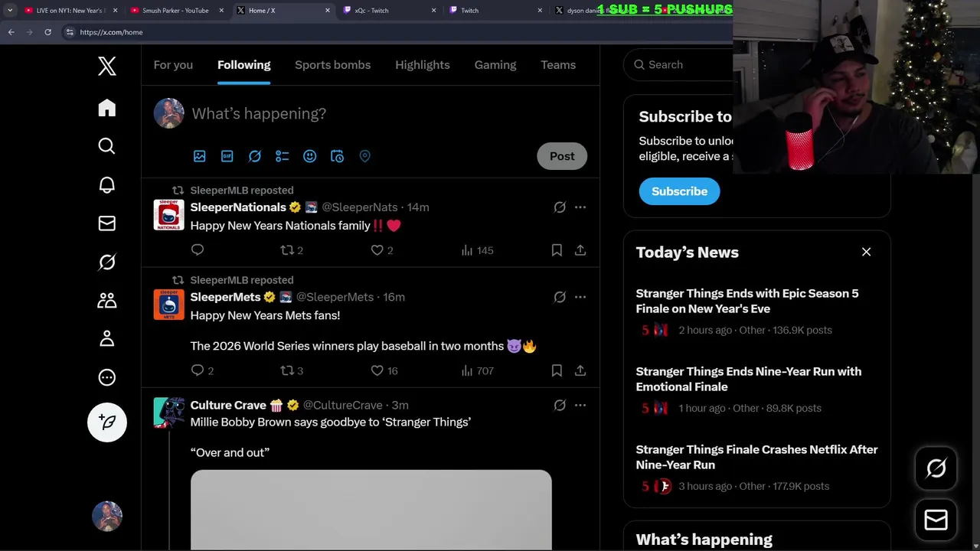Go back in browser

[x=11, y=32]
